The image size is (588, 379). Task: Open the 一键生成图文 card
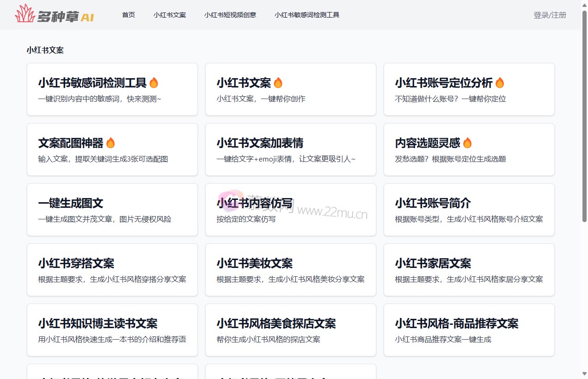click(112, 210)
